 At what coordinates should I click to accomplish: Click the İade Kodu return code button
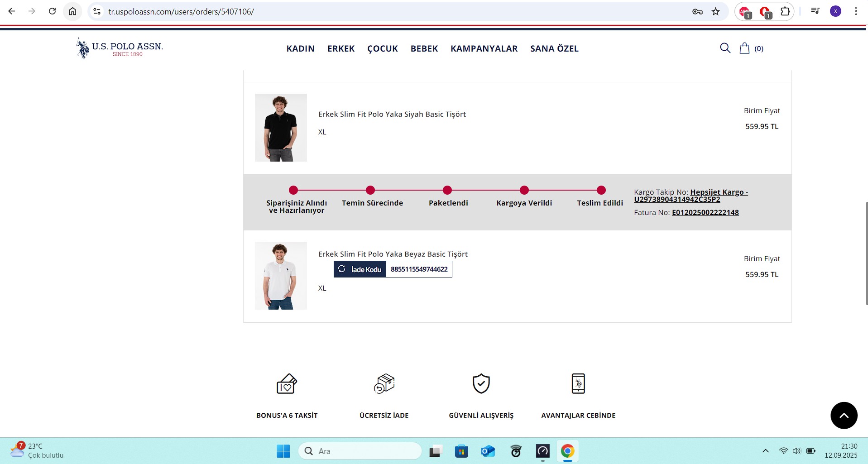[360, 269]
